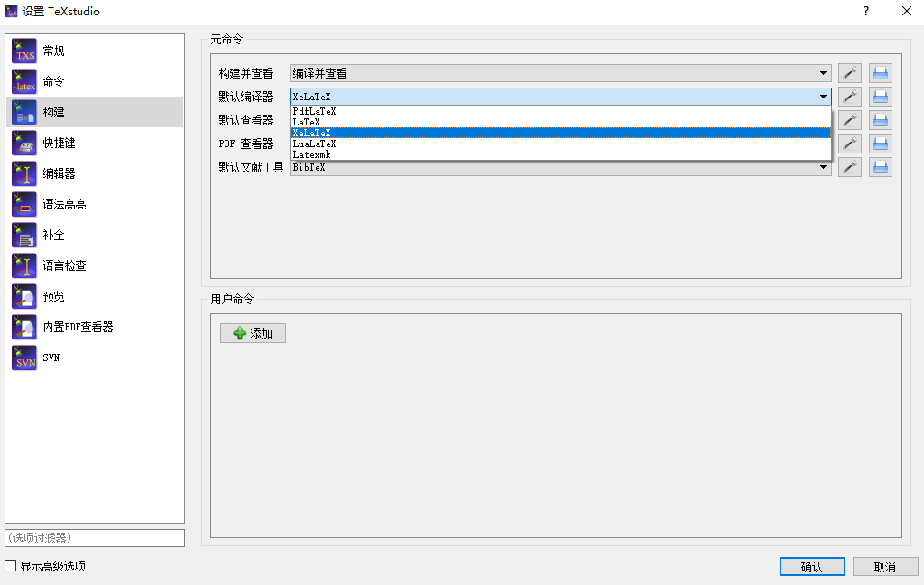924x585 pixels.
Task: Open the 构建并查看 combo box
Action: [560, 73]
